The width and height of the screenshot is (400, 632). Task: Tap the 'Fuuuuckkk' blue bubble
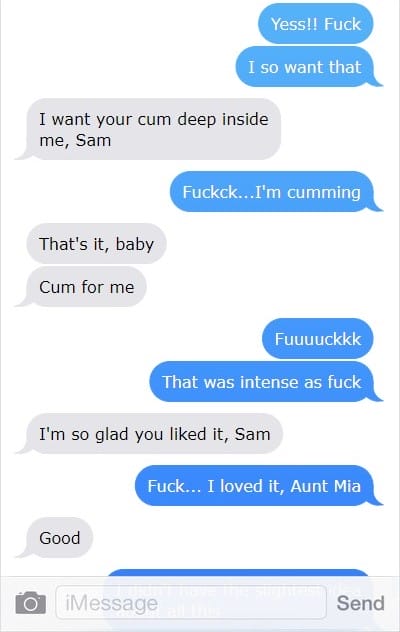tap(318, 339)
